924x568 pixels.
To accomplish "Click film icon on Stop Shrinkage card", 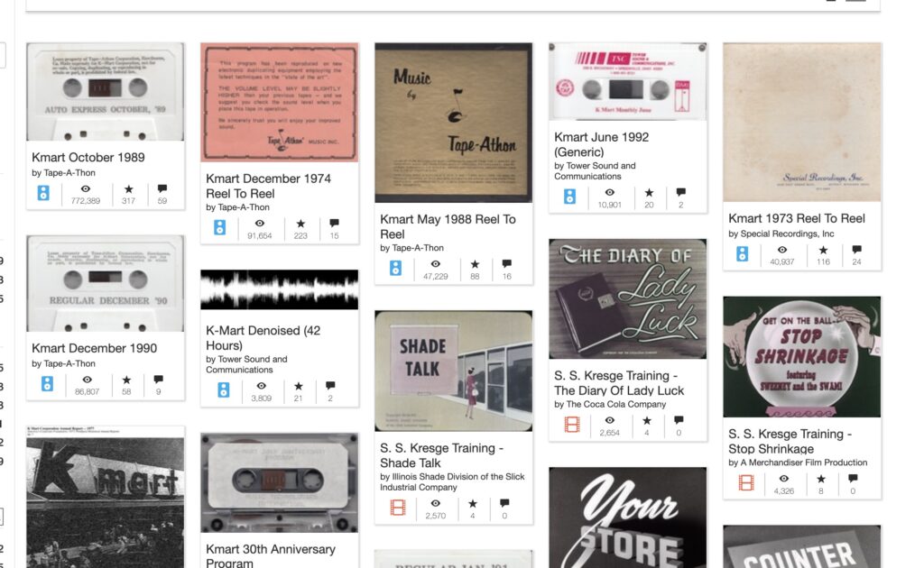I will coord(746,482).
